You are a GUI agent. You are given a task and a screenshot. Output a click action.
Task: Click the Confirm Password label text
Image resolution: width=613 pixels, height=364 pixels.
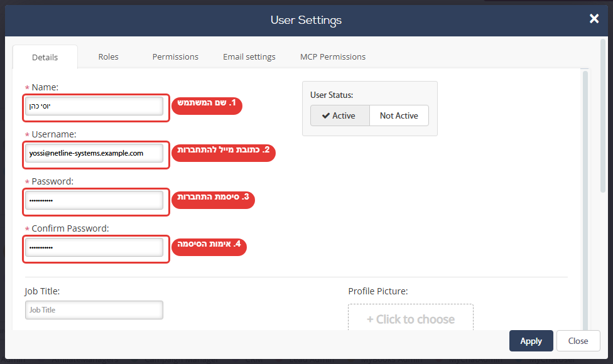70,228
